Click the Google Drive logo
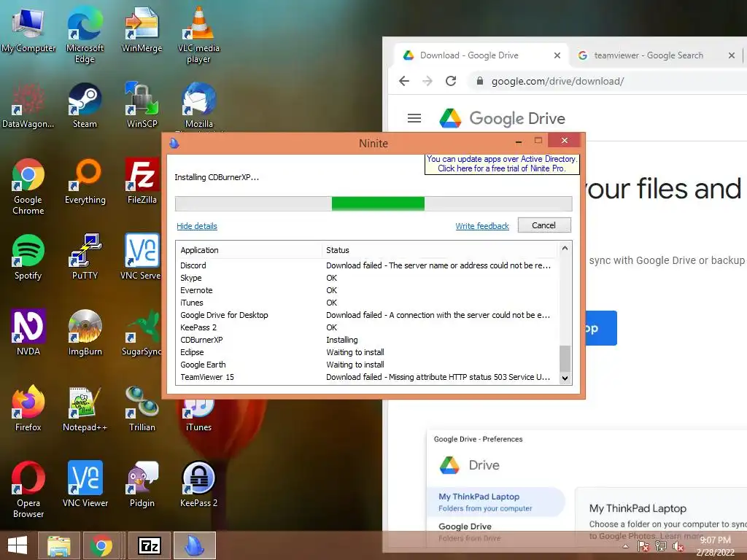 tap(503, 118)
